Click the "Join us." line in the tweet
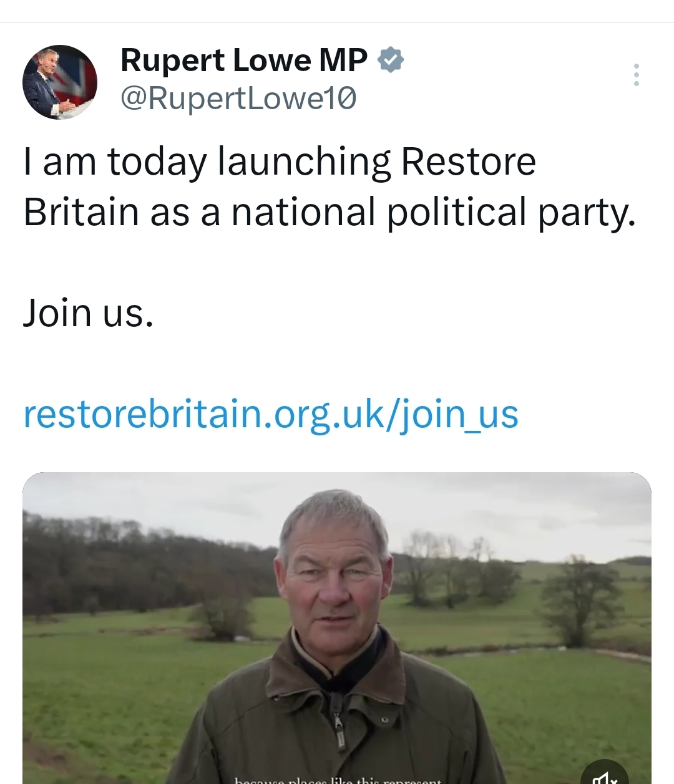This screenshot has height=784, width=674. pos(88,312)
